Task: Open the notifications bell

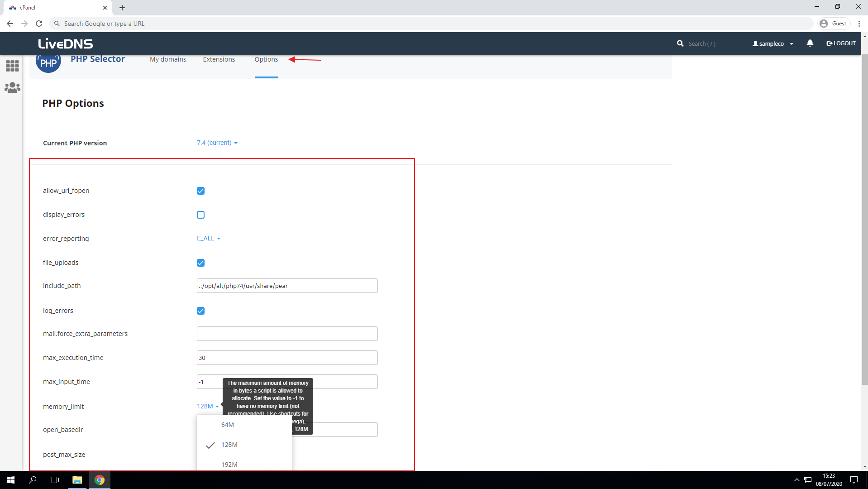Action: [810, 43]
